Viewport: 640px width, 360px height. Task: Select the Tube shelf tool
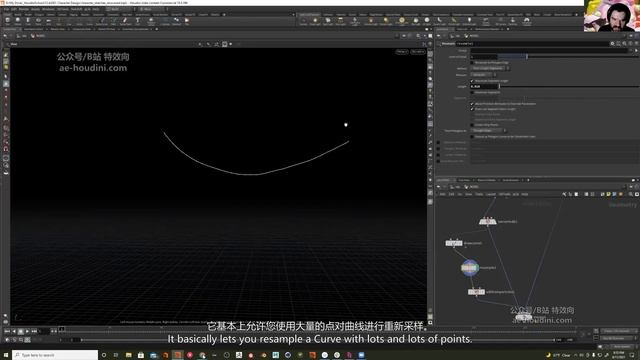[x=28, y=21]
